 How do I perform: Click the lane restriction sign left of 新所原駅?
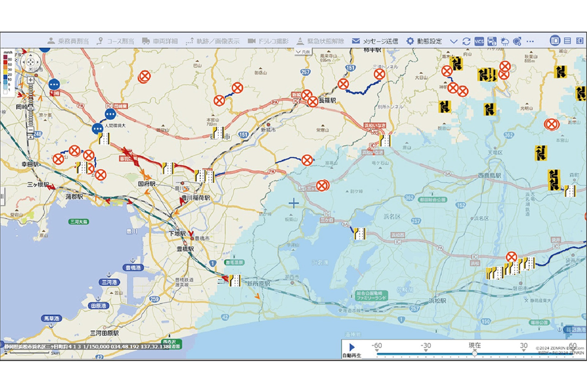coord(235,281)
